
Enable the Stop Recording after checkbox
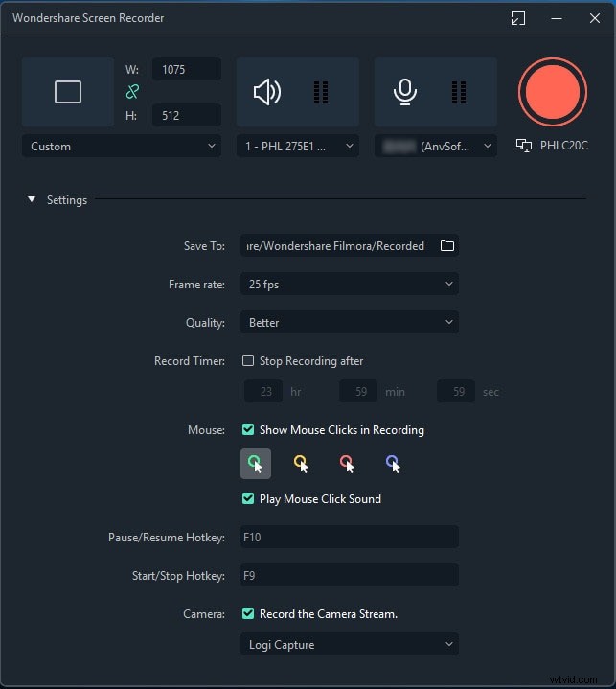(249, 361)
